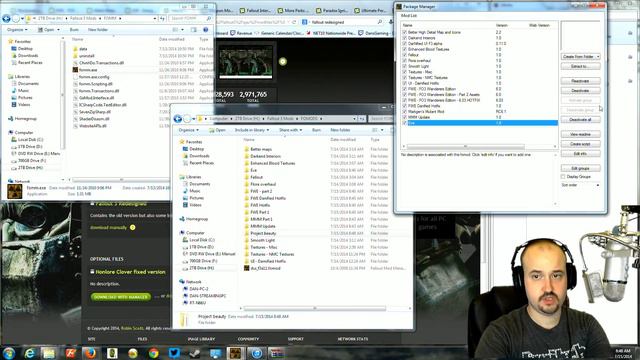This screenshot has width=640, height=360.
Task: Open Steam from the taskbar
Action: [195, 353]
